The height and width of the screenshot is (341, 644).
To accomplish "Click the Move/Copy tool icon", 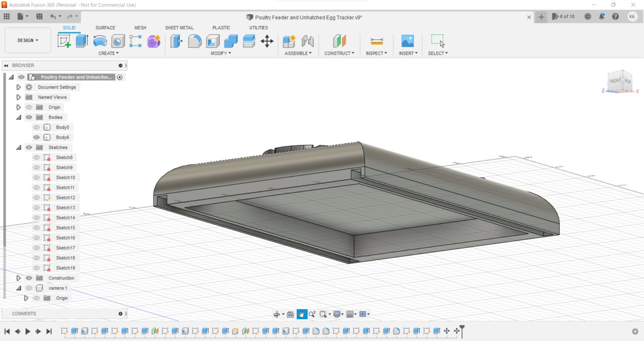I will click(267, 41).
